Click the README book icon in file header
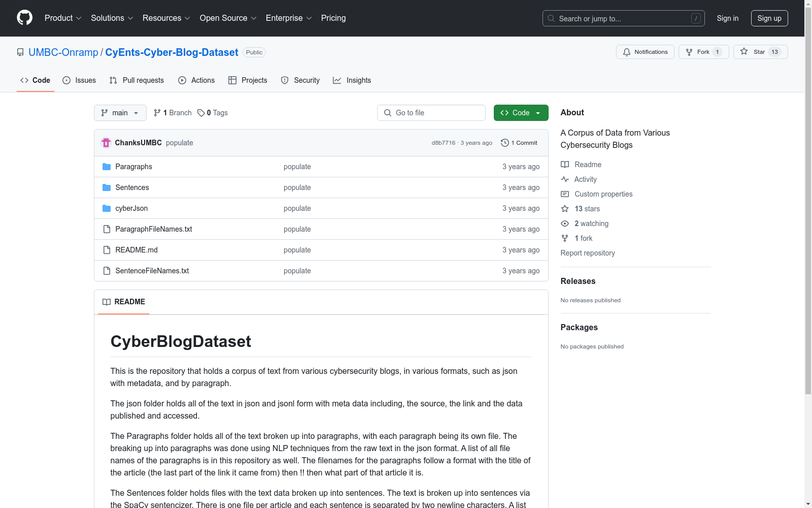 point(107,302)
